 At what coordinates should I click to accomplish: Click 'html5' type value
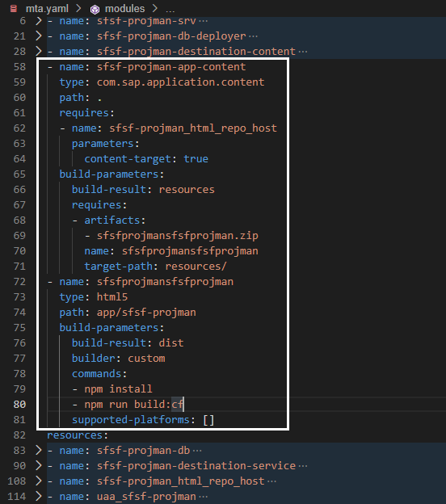[112, 297]
